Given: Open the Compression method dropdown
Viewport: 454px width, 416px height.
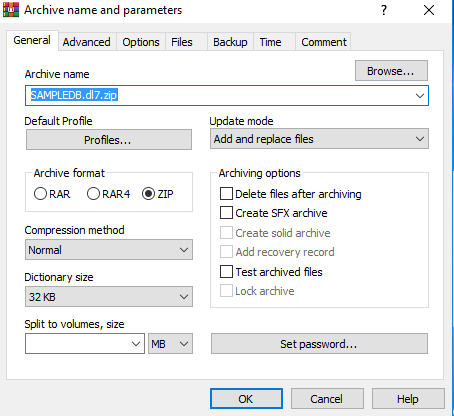Looking at the screenshot, I should click(x=109, y=250).
